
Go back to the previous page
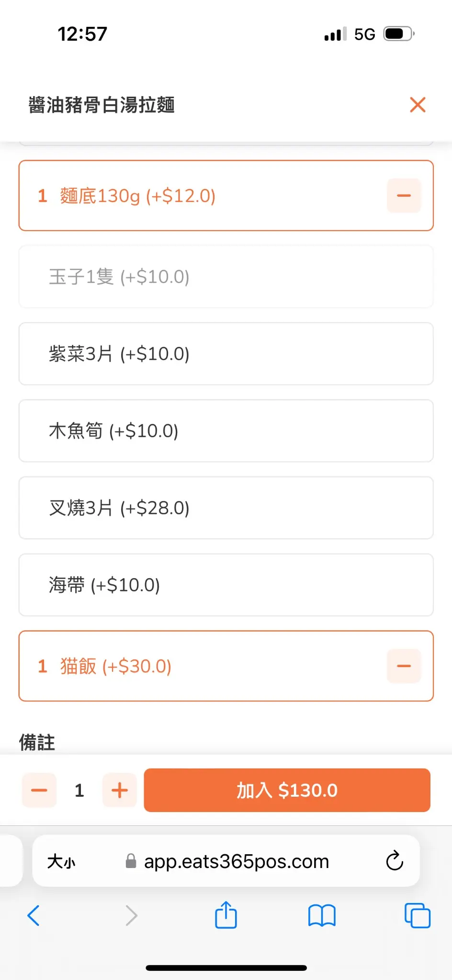(x=34, y=916)
